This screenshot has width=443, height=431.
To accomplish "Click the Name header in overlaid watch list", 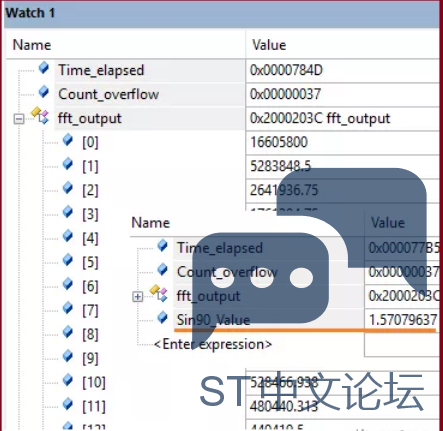I will click(x=151, y=223).
